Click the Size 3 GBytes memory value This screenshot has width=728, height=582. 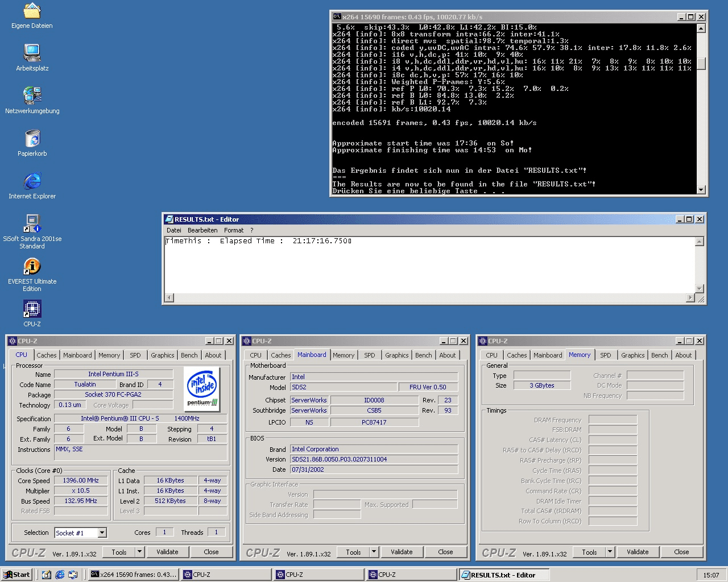tap(542, 385)
